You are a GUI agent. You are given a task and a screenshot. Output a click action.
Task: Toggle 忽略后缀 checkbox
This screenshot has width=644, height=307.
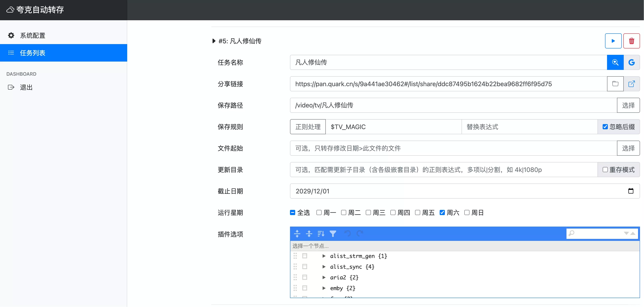pyautogui.click(x=605, y=127)
